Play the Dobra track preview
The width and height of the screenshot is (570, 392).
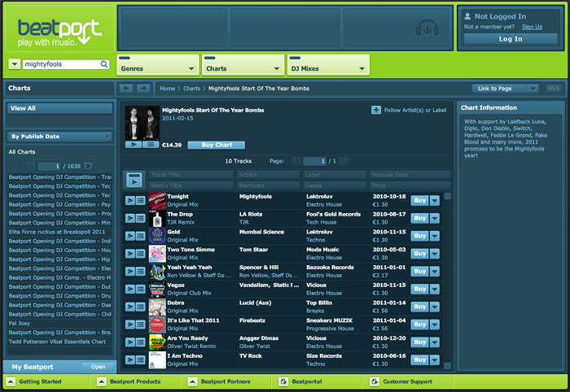[x=130, y=307]
